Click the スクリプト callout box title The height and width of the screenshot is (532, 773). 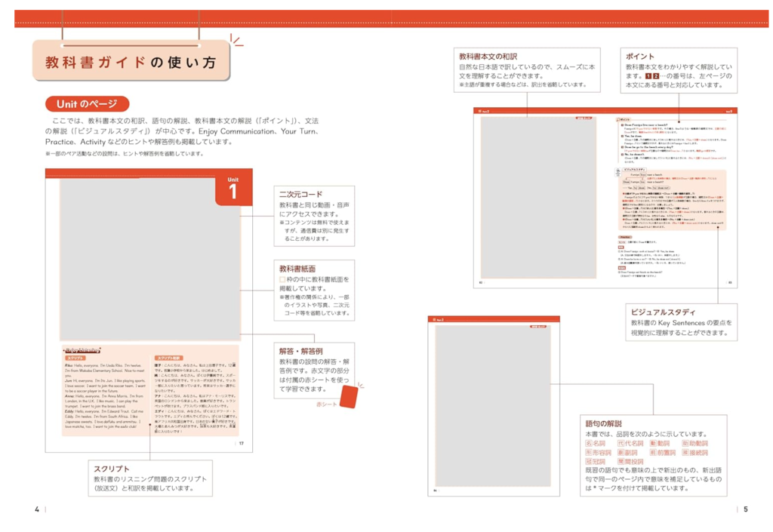(111, 469)
